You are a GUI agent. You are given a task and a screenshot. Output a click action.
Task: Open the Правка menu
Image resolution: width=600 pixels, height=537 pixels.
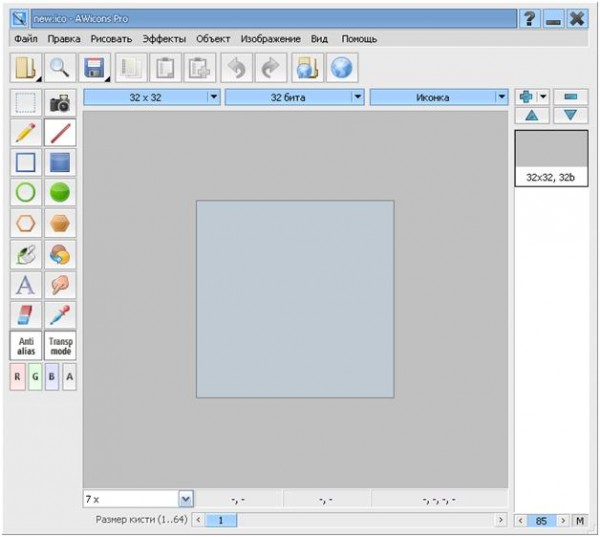coord(64,39)
